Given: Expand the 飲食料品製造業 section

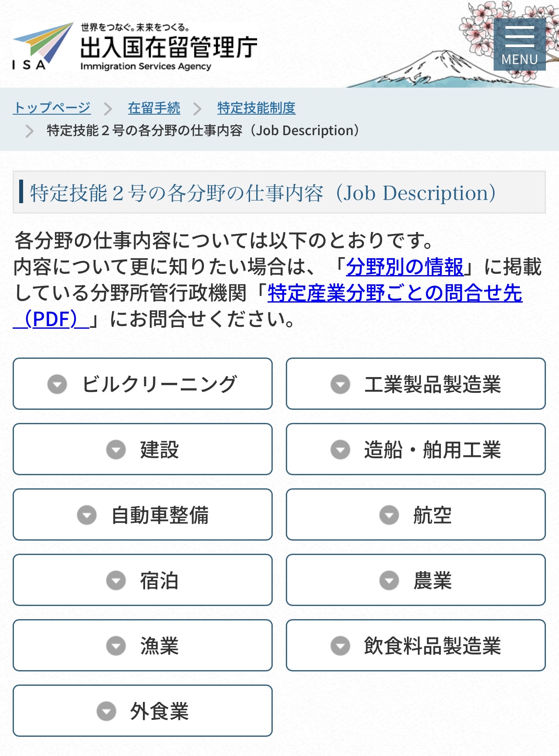Looking at the screenshot, I should pos(416,646).
